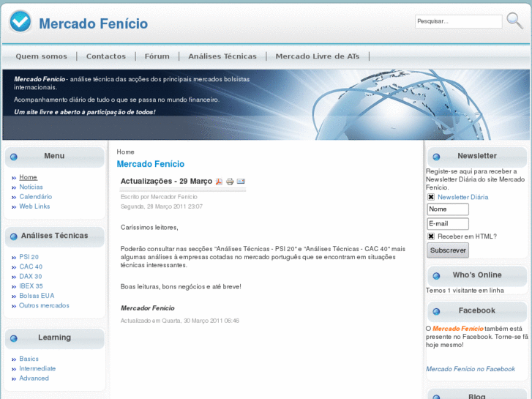This screenshot has height=399, width=532.
Task: Open the Quem somos menu item
Action: coord(42,56)
